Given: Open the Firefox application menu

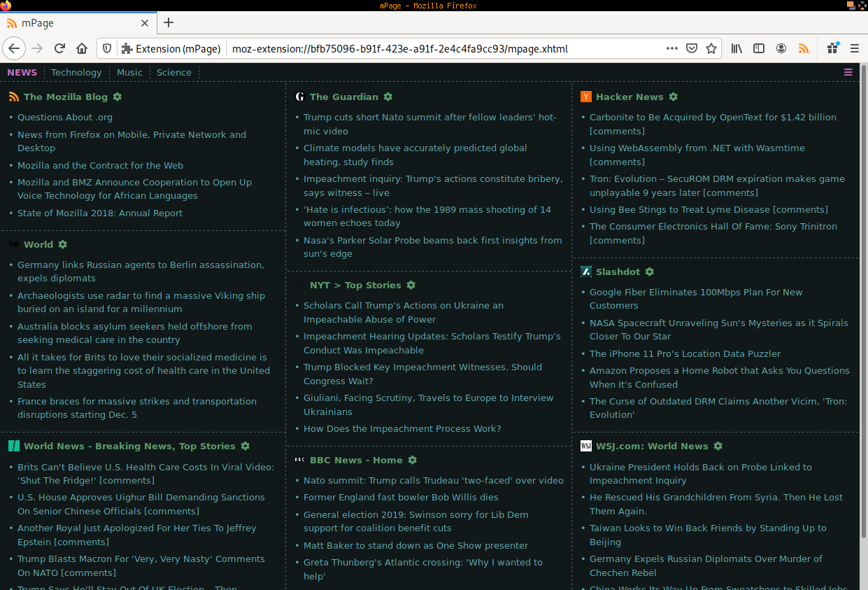Looking at the screenshot, I should point(854,48).
